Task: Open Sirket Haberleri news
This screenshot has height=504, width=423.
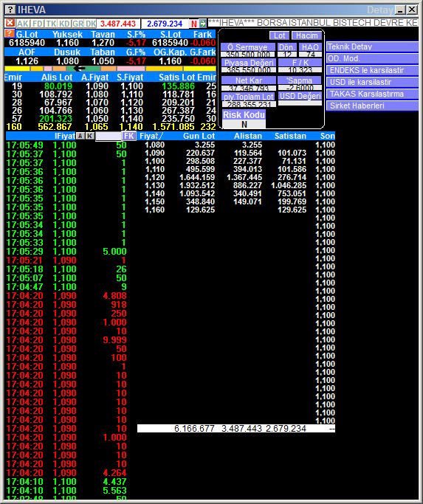Action: point(372,106)
